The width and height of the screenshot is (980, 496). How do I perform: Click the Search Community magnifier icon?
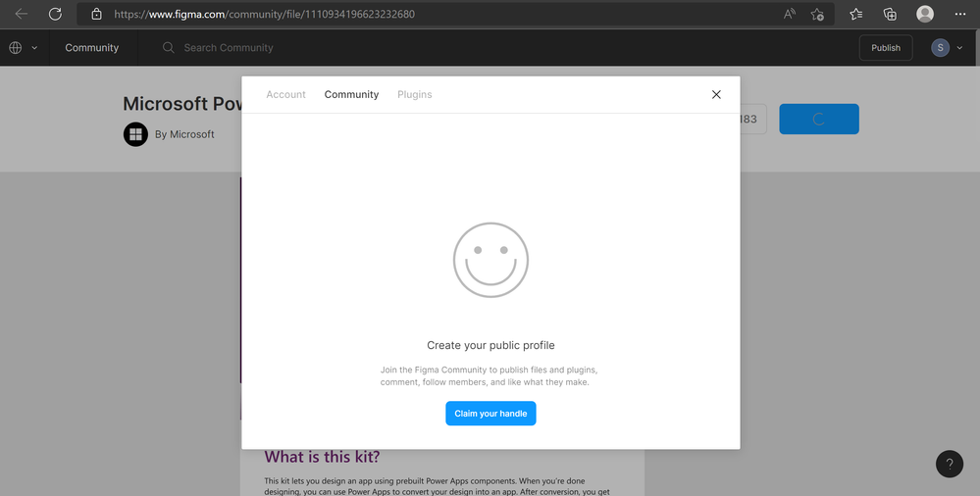point(168,47)
